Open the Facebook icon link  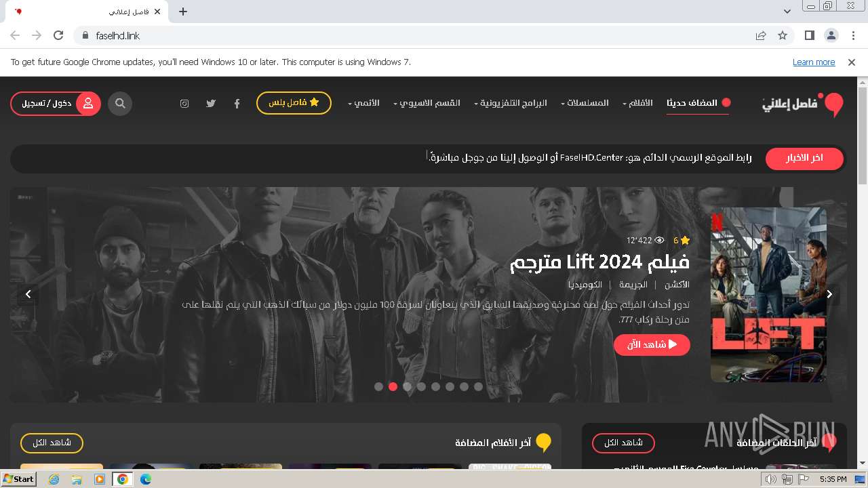coord(237,104)
